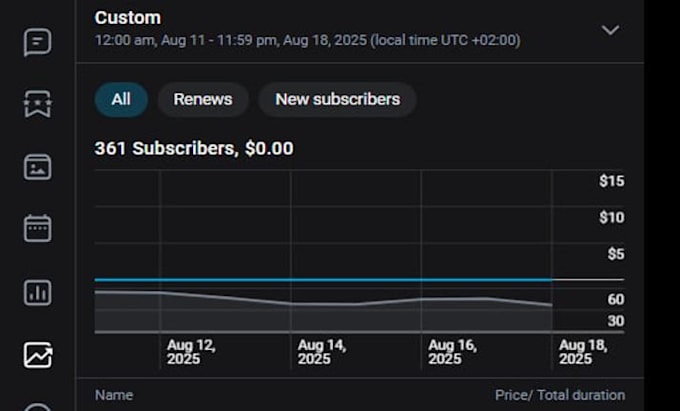The width and height of the screenshot is (680, 411).
Task: Select the All filter chip
Action: [121, 99]
